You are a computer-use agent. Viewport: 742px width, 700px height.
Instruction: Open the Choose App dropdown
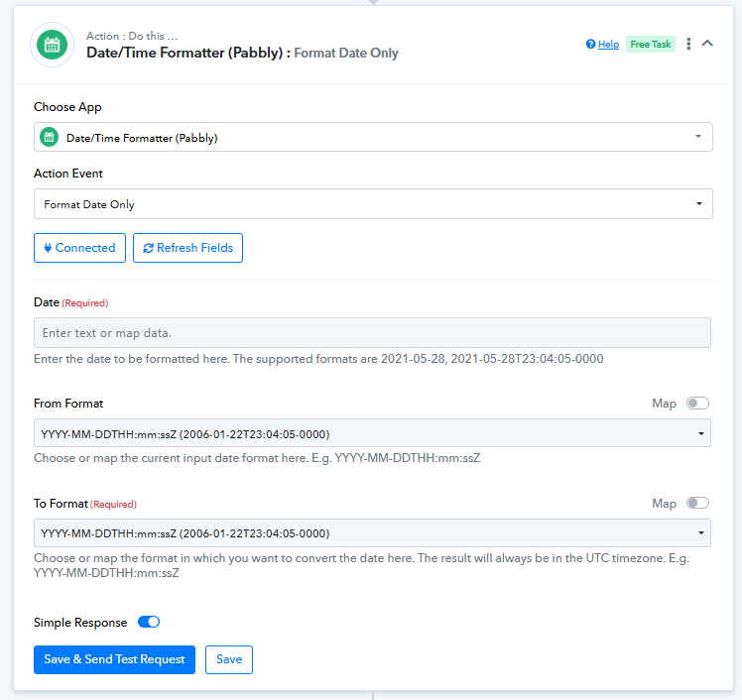point(373,137)
